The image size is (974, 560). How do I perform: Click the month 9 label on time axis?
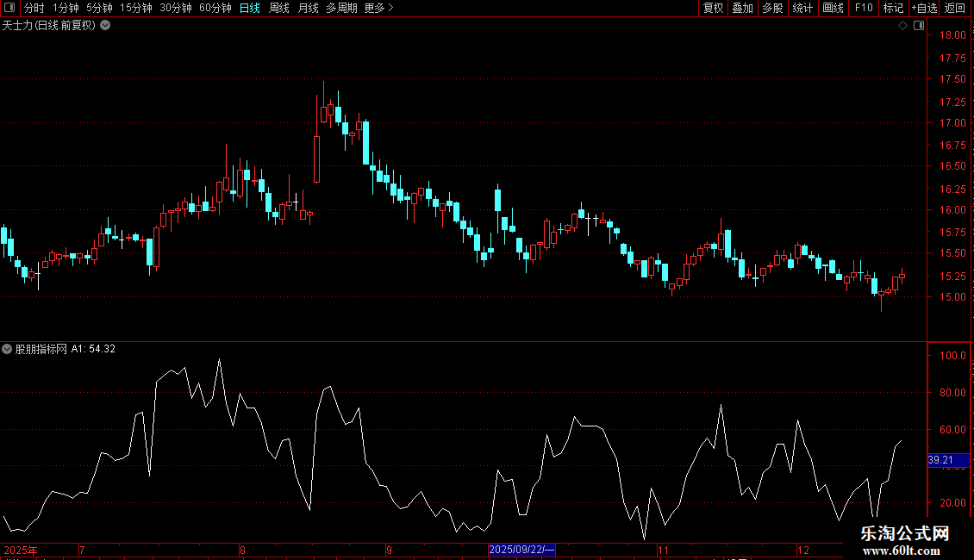pos(389,550)
